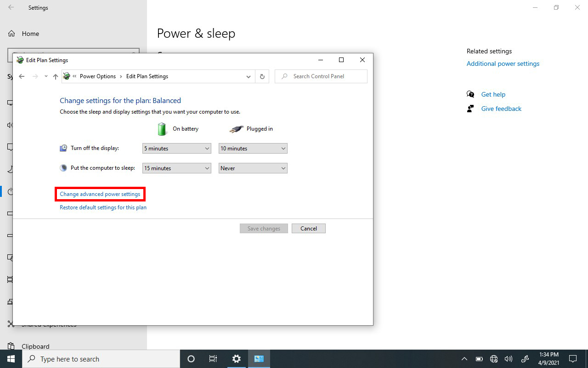Click the green On battery icon
The width and height of the screenshot is (588, 368).
point(162,129)
